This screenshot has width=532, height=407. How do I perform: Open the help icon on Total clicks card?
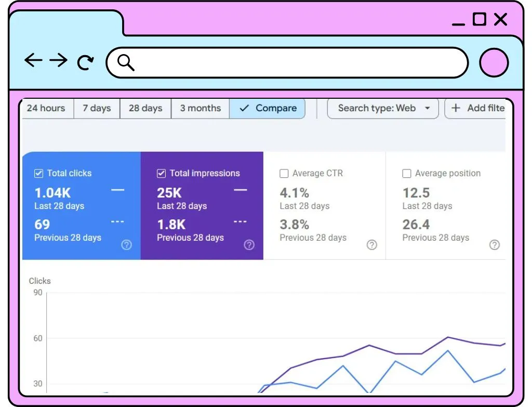coord(127,245)
